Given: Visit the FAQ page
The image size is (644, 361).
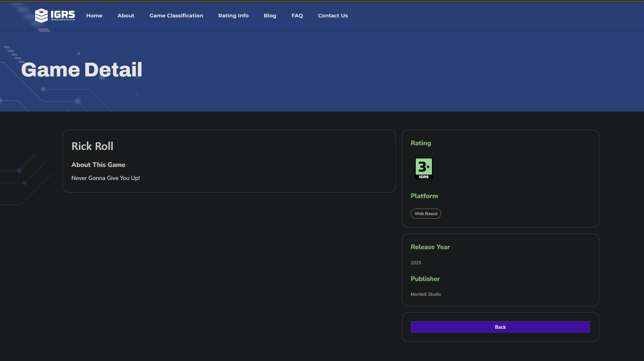Looking at the screenshot, I should pos(297,16).
